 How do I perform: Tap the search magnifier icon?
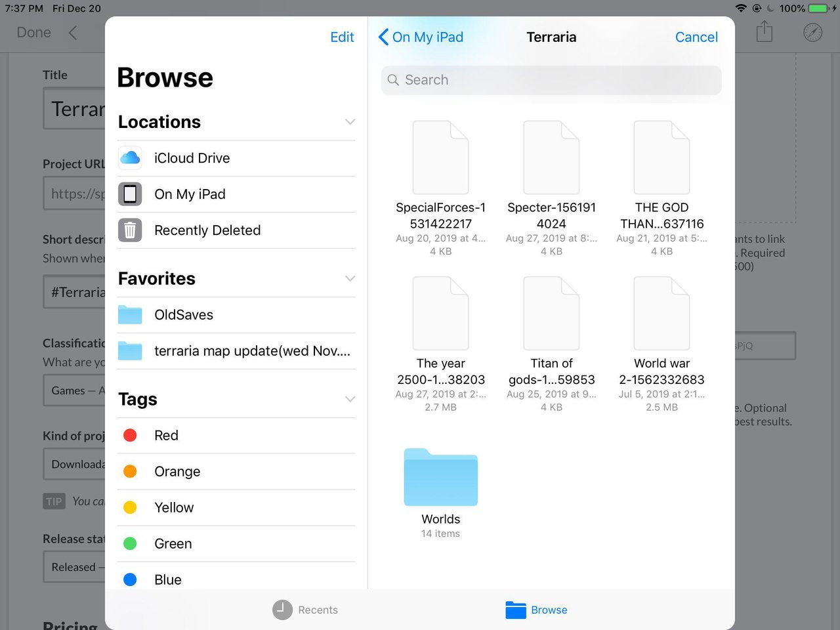(393, 80)
